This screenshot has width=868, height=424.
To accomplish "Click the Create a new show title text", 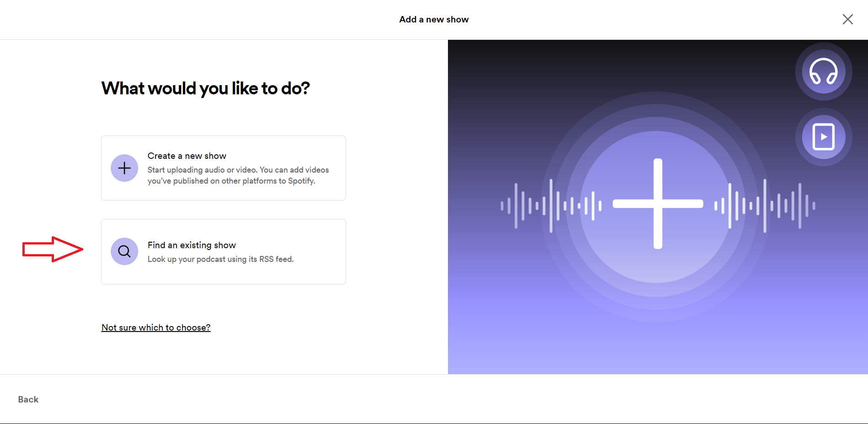I will pos(187,156).
